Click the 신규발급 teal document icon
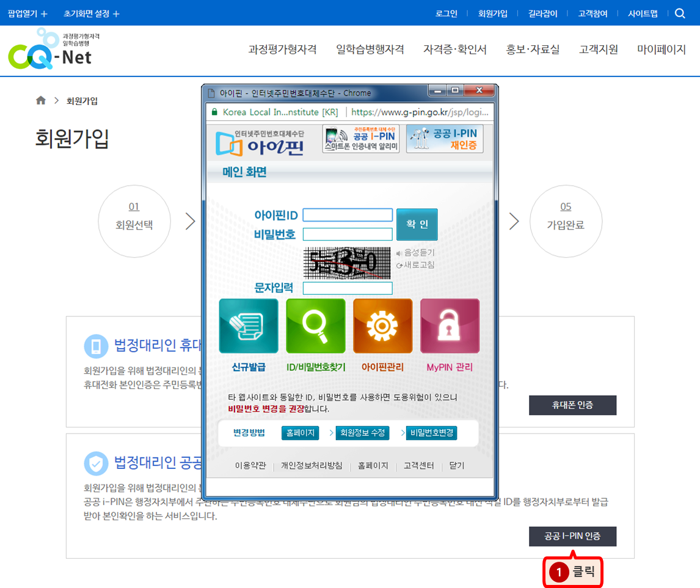Image resolution: width=700 pixels, height=588 pixels. click(249, 326)
